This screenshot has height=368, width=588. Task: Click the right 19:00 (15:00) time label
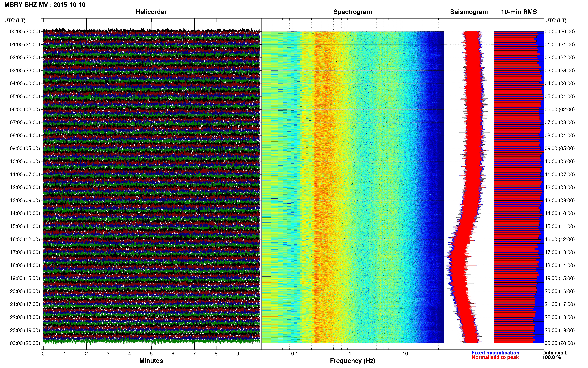[x=560, y=278]
